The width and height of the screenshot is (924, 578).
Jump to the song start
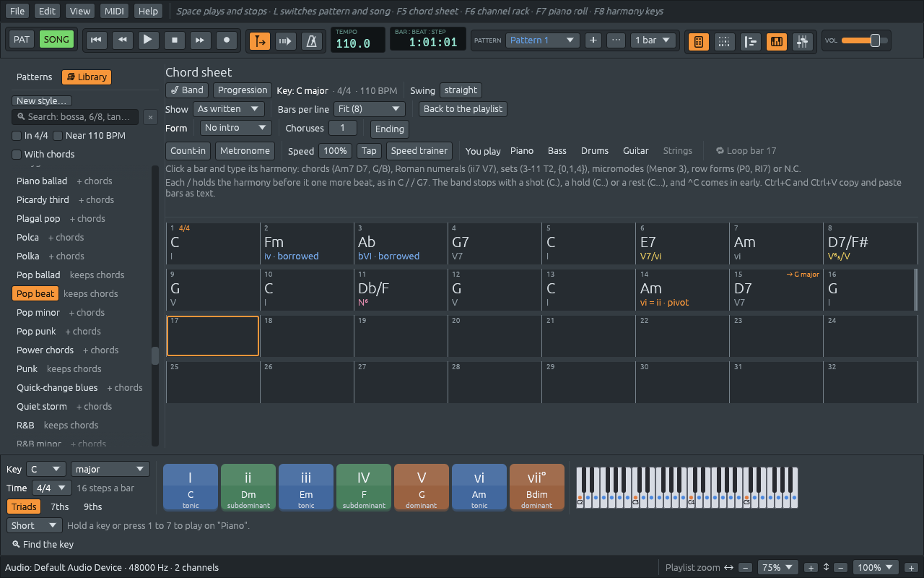(x=95, y=40)
